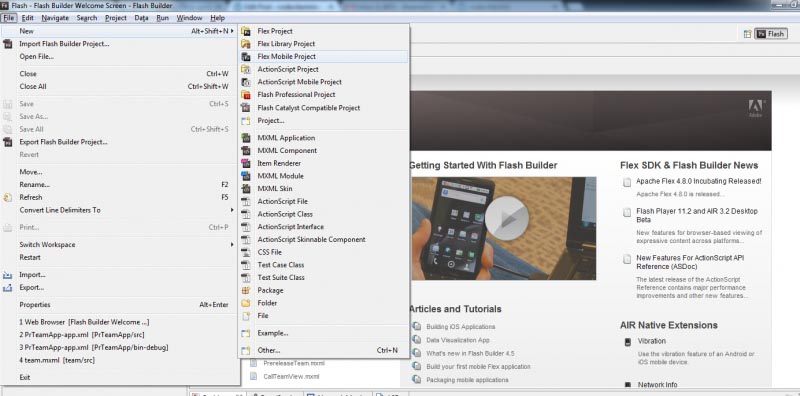
Task: Open the Window menu
Action: pos(189,18)
